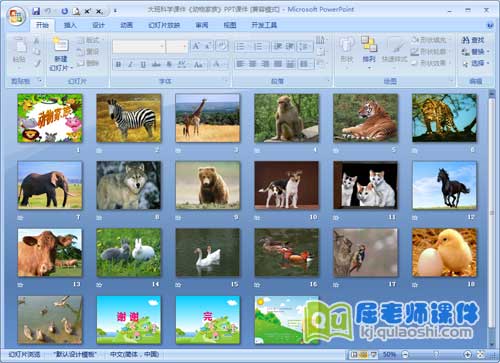Image resolution: width=500 pixels, height=363 pixels.
Task: Apply bulleted list formatting
Action: pyautogui.click(x=241, y=46)
